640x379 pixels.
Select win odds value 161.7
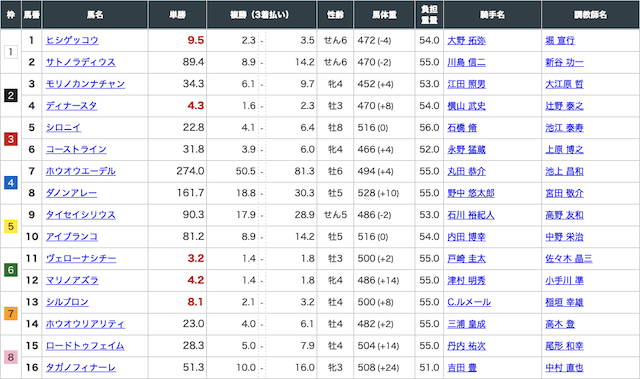(x=190, y=193)
